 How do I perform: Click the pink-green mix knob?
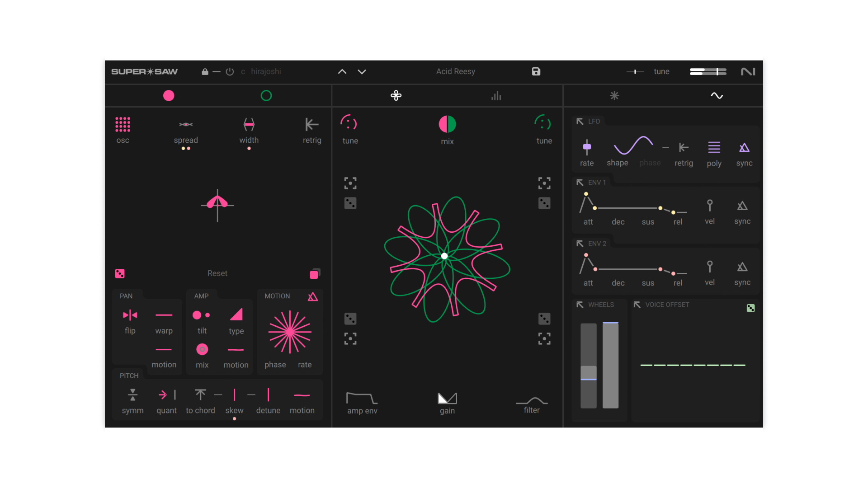pyautogui.click(x=447, y=124)
